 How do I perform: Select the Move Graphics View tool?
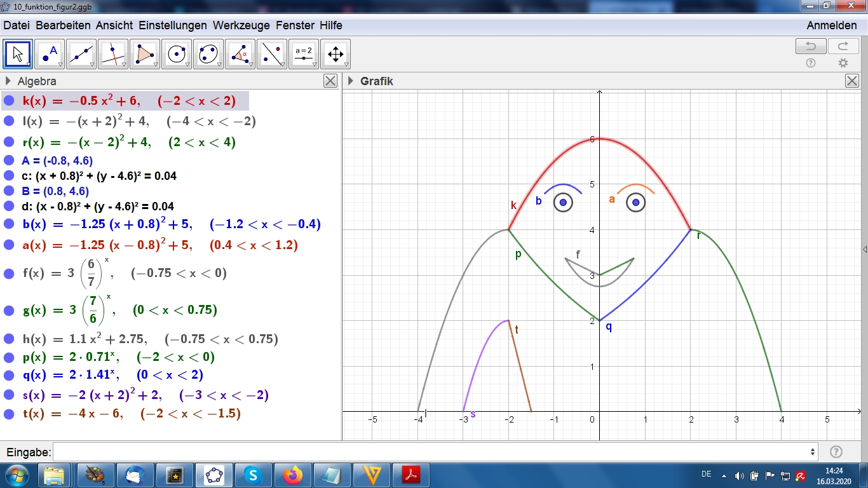(336, 54)
